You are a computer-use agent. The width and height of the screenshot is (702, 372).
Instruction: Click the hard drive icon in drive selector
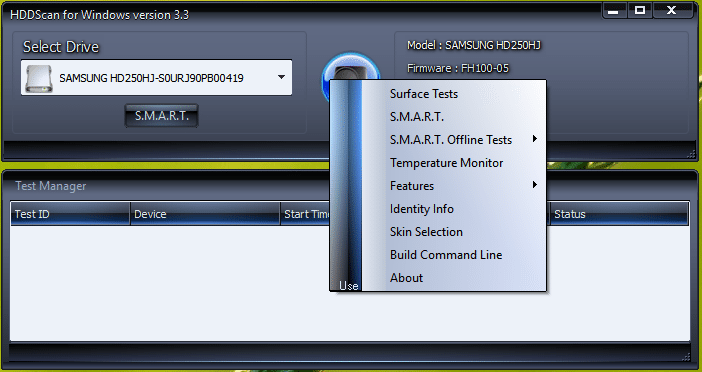[39, 78]
